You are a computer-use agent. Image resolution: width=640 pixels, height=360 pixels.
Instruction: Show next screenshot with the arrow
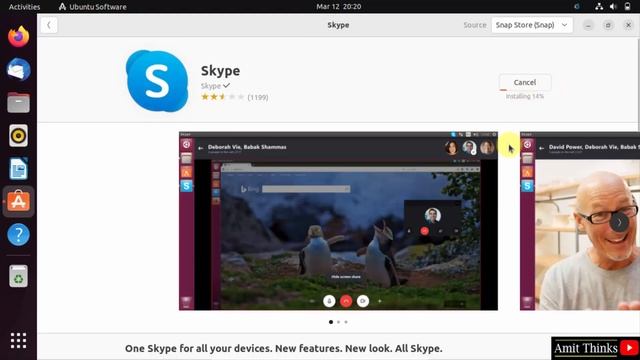(619, 222)
